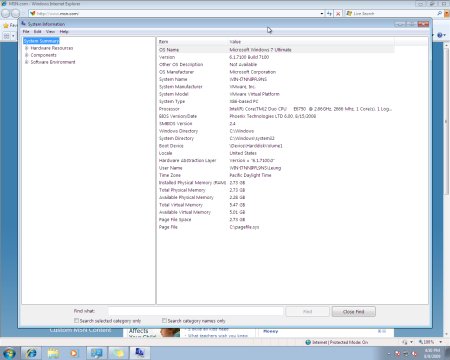Toggle Search selected category only checkbox

click(x=76, y=320)
